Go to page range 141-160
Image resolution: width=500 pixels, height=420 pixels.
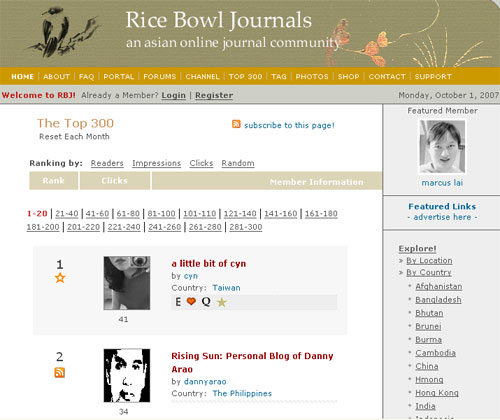pyautogui.click(x=281, y=214)
